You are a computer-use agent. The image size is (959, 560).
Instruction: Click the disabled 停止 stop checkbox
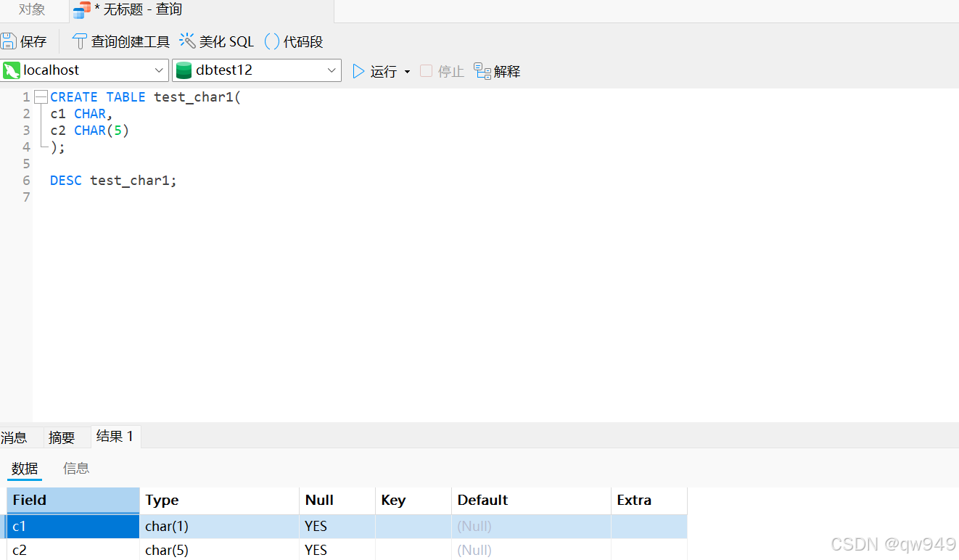426,70
